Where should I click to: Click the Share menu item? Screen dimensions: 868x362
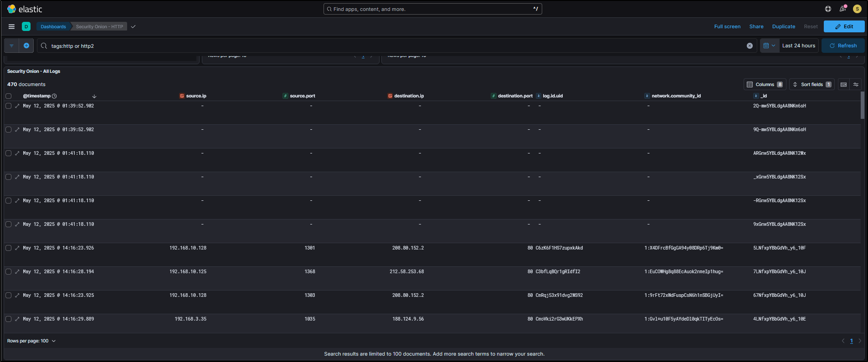point(756,27)
